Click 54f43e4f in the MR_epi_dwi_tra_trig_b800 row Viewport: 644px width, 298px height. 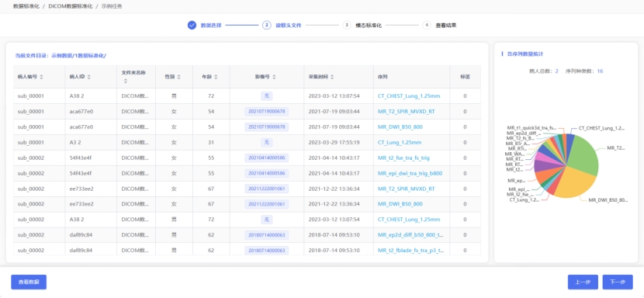point(81,174)
